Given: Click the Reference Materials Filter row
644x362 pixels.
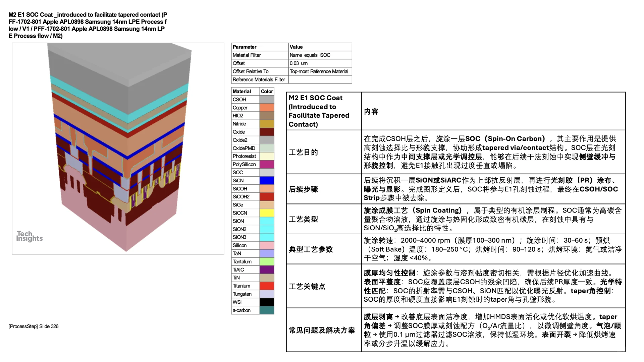Looking at the screenshot, I should point(260,79).
